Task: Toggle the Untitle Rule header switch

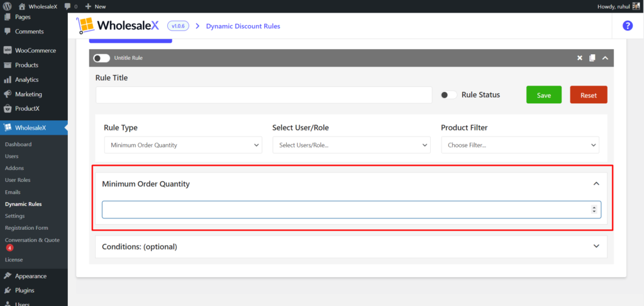Action: tap(101, 58)
